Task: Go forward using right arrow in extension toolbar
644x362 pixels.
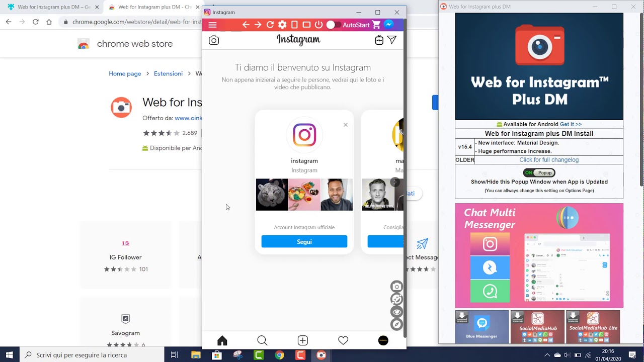Action: click(258, 25)
